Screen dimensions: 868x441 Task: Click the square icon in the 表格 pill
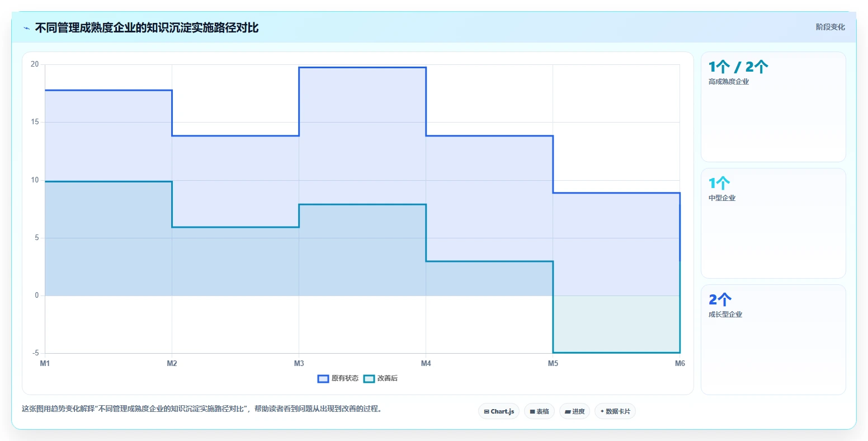coord(532,411)
